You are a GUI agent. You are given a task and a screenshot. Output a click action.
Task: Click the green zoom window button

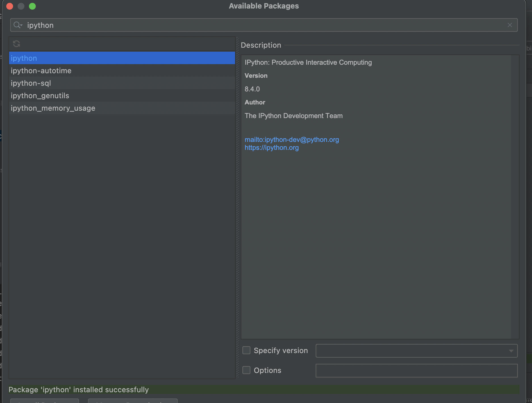click(x=32, y=6)
